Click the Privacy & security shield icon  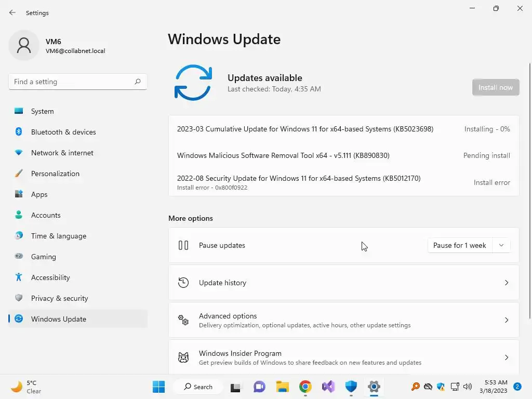pos(19,298)
